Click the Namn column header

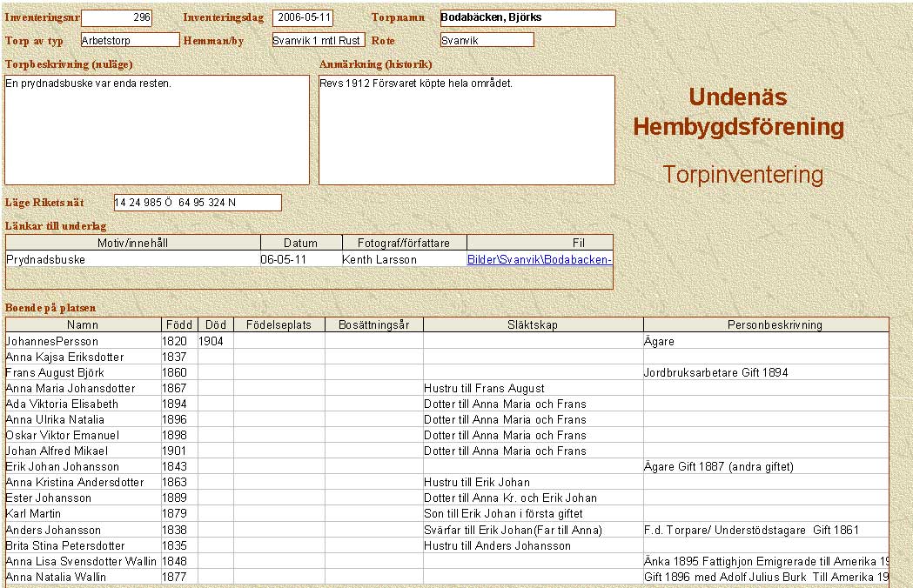[x=84, y=325]
